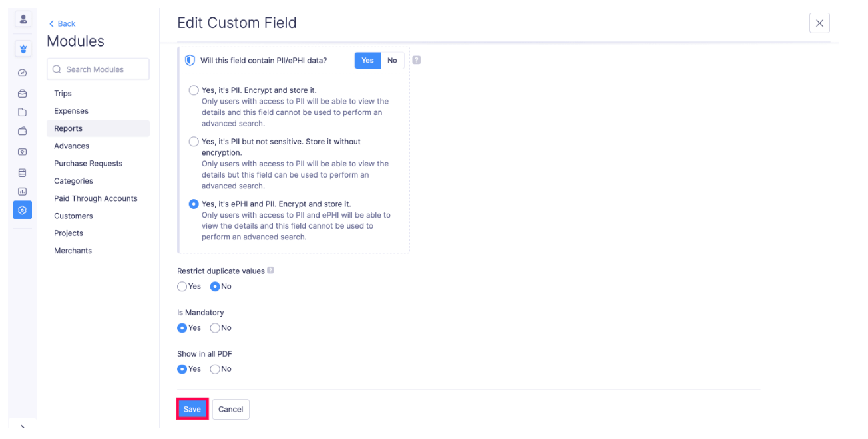868x439 pixels.
Task: Open the user profile icon in sidebar
Action: [x=23, y=20]
